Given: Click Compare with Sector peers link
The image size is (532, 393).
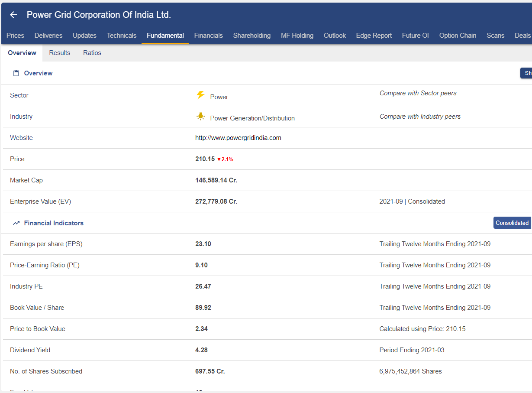Looking at the screenshot, I should 418,93.
